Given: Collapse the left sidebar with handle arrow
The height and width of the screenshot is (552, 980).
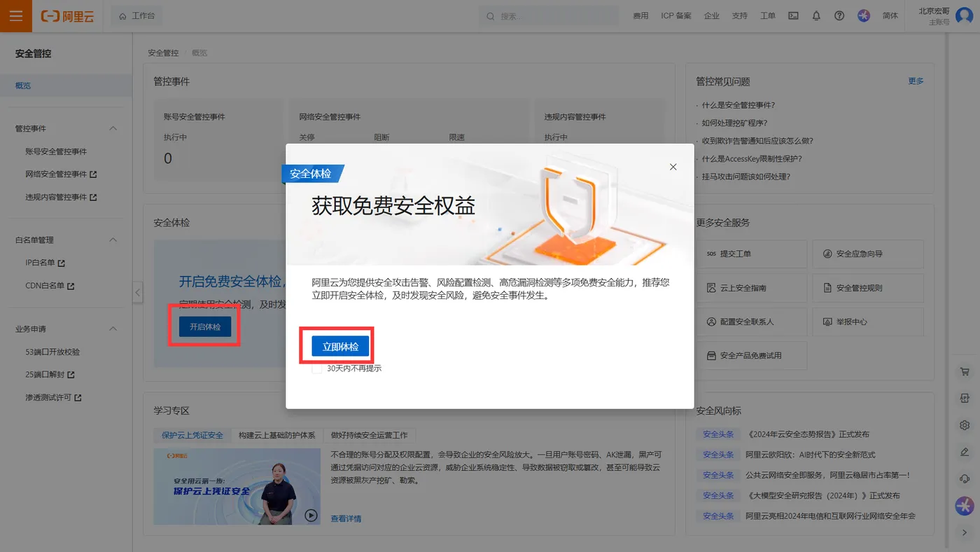Looking at the screenshot, I should click(x=138, y=292).
